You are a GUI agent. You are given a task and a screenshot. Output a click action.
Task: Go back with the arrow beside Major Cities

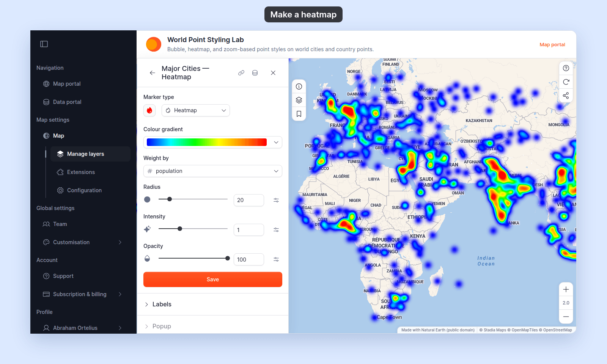[x=153, y=73]
